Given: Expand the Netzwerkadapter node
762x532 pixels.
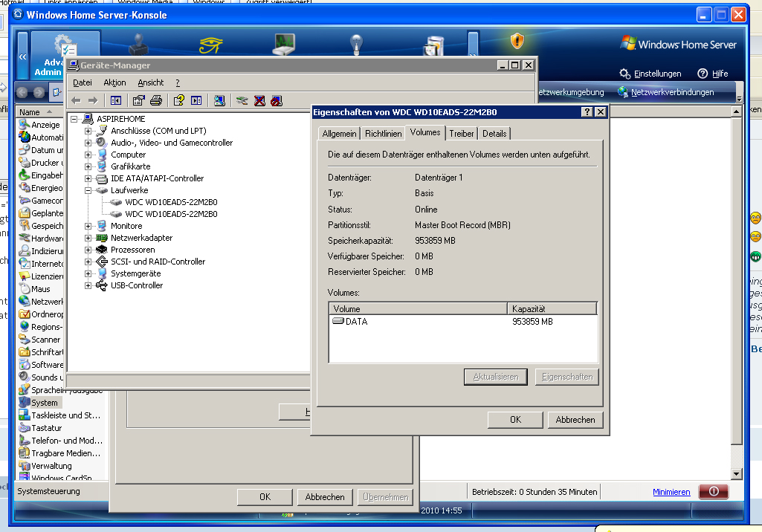Looking at the screenshot, I should pyautogui.click(x=88, y=238).
